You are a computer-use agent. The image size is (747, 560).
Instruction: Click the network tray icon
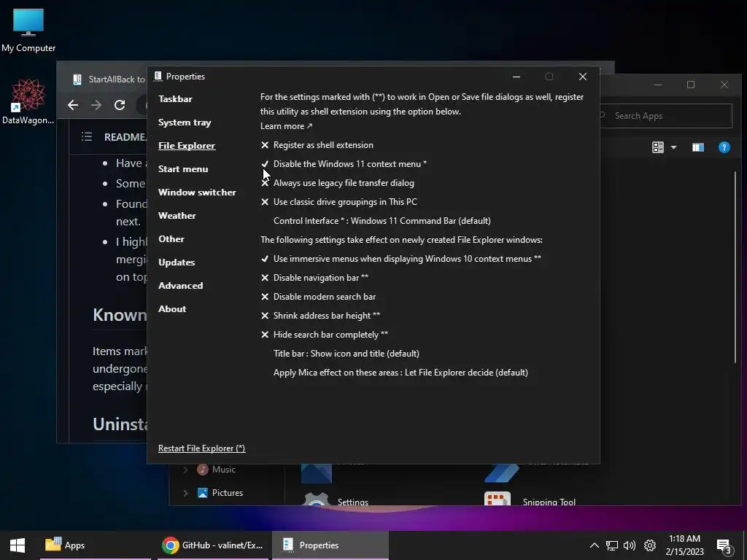(x=612, y=545)
